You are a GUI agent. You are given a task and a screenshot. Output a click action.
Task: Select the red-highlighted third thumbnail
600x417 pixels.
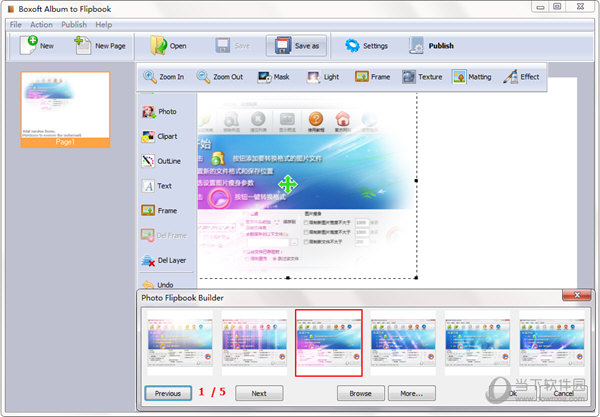[329, 343]
